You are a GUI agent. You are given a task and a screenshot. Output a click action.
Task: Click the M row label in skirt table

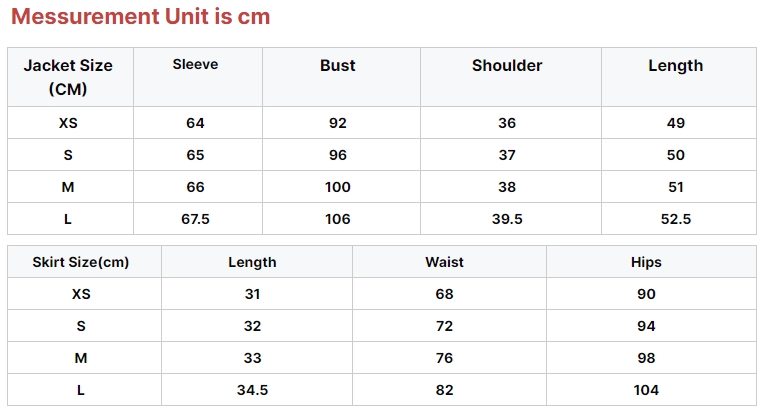81,358
